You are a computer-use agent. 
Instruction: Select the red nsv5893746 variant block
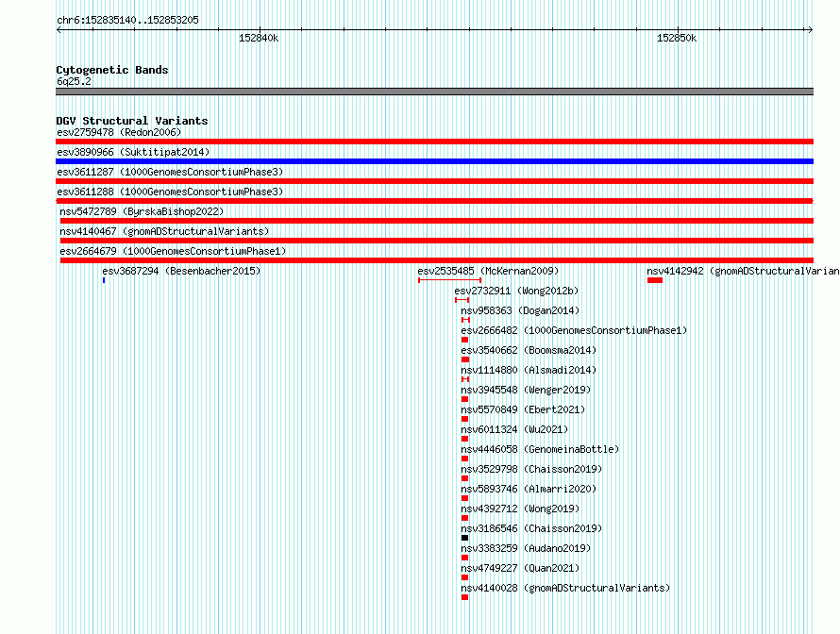point(465,498)
